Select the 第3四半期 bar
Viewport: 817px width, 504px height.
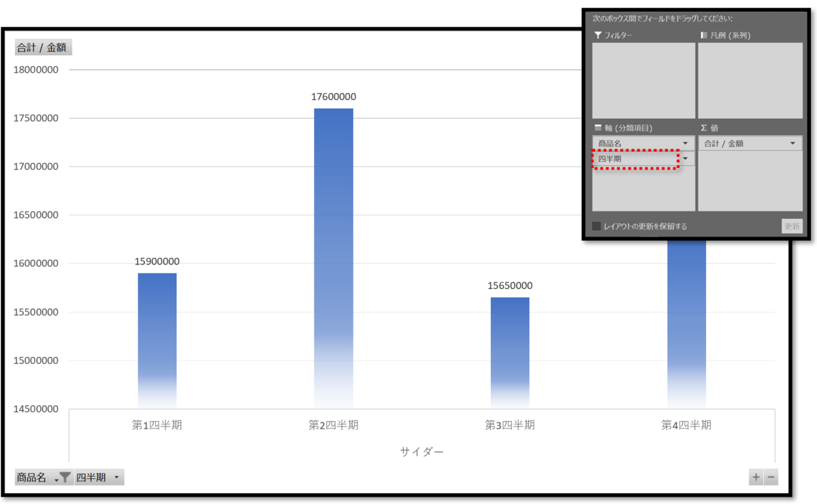[510, 352]
